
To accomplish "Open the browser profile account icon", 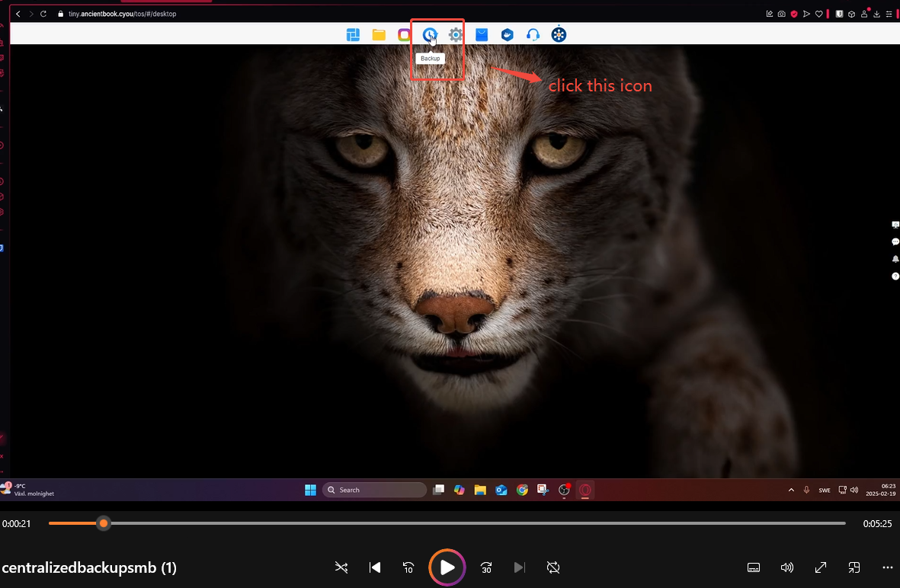I will pyautogui.click(x=864, y=14).
